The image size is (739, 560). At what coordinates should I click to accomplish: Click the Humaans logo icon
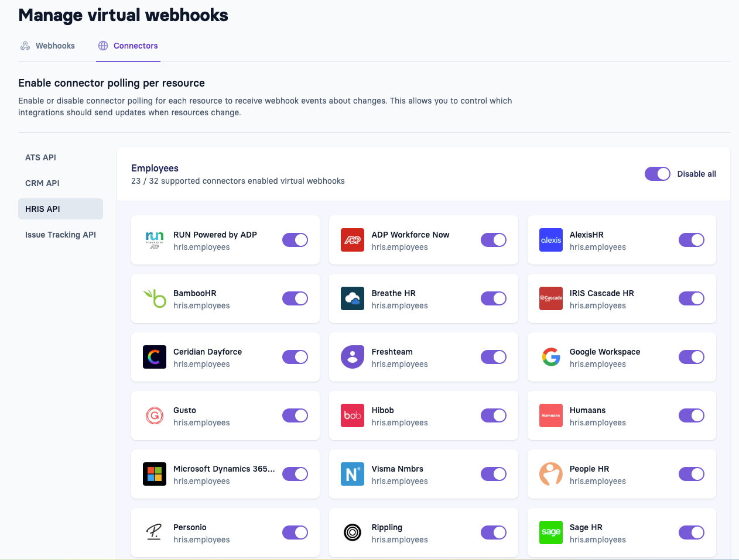coord(551,415)
